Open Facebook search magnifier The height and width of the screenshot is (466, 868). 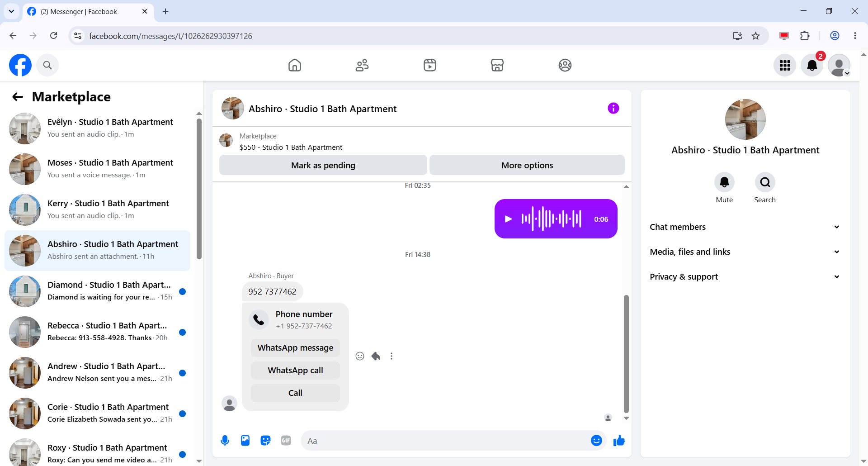tap(47, 65)
